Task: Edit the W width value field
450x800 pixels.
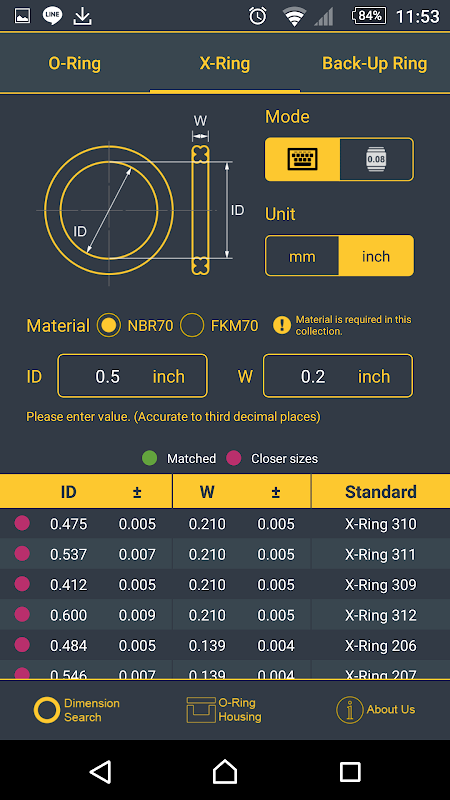Action: [338, 376]
